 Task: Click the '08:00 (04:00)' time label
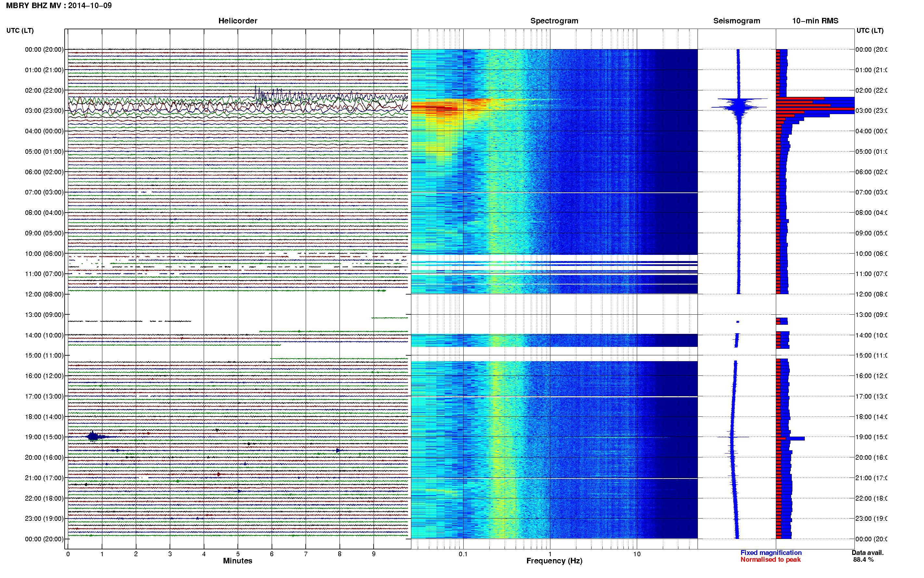click(44, 213)
